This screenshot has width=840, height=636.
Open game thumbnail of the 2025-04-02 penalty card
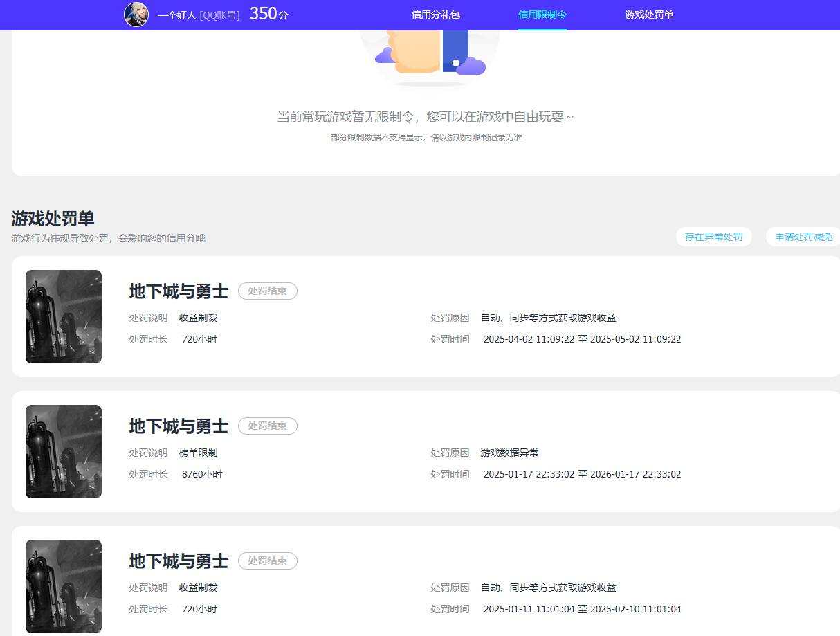[64, 316]
